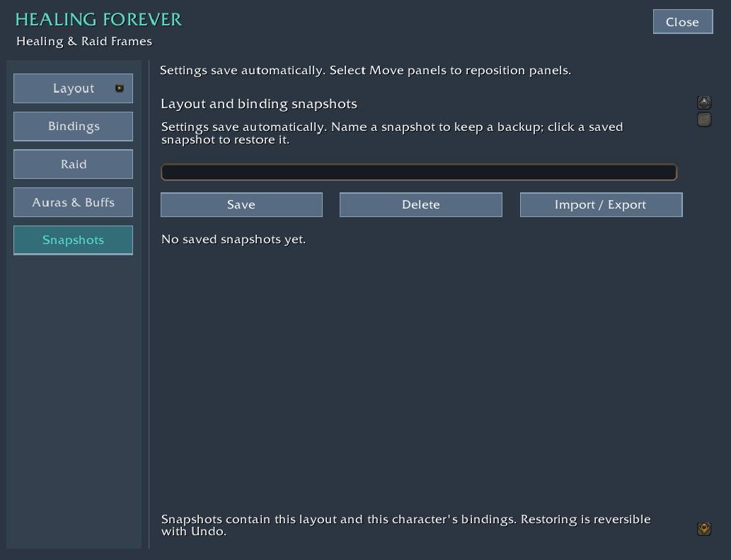The height and width of the screenshot is (560, 731).
Task: Go to the Auras & Buffs section
Action: point(73,202)
